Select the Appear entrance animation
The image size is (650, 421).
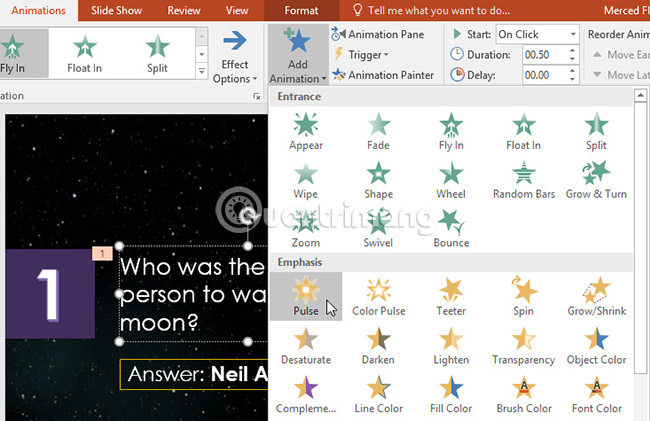pyautogui.click(x=306, y=131)
